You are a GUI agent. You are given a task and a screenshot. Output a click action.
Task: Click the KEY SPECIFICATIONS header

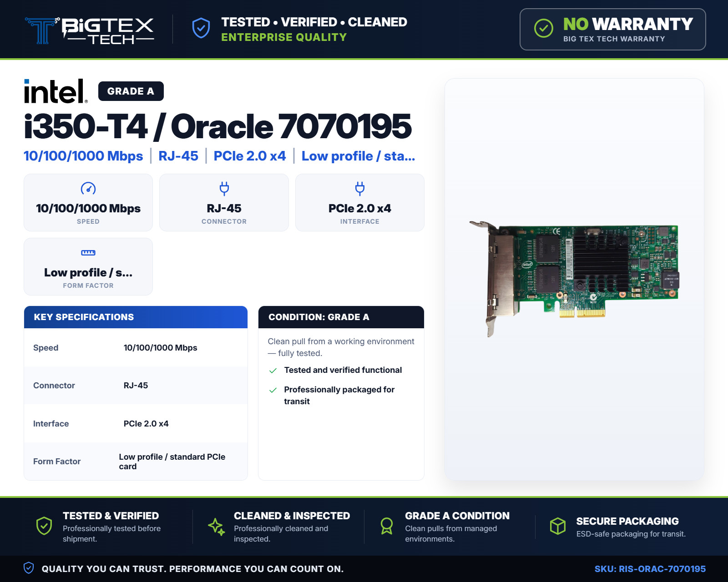pyautogui.click(x=136, y=317)
